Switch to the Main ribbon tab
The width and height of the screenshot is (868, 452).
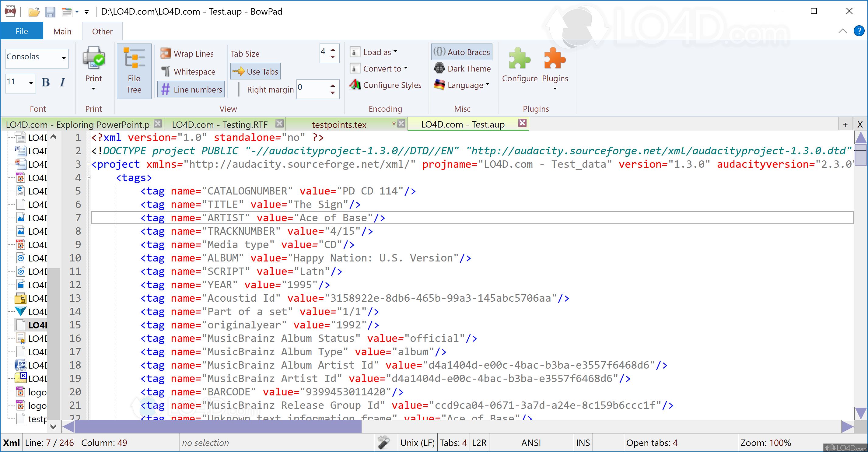62,31
